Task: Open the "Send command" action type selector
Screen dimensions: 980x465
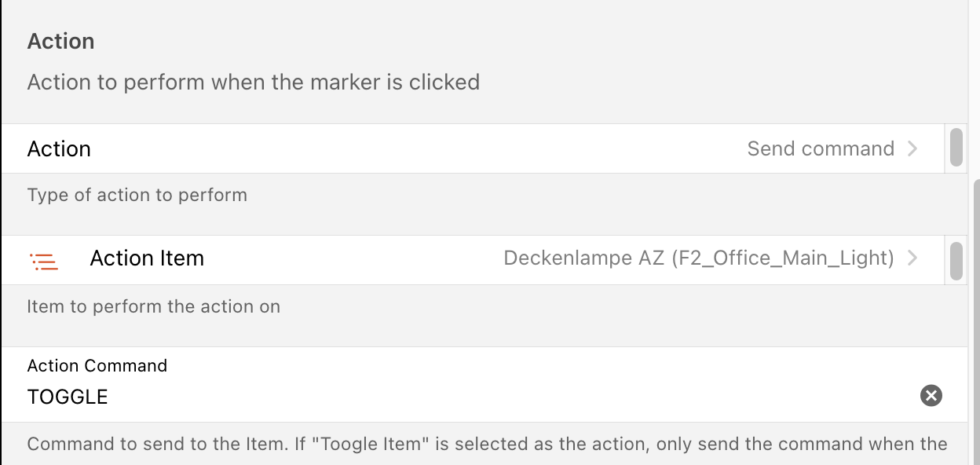Action: point(821,148)
